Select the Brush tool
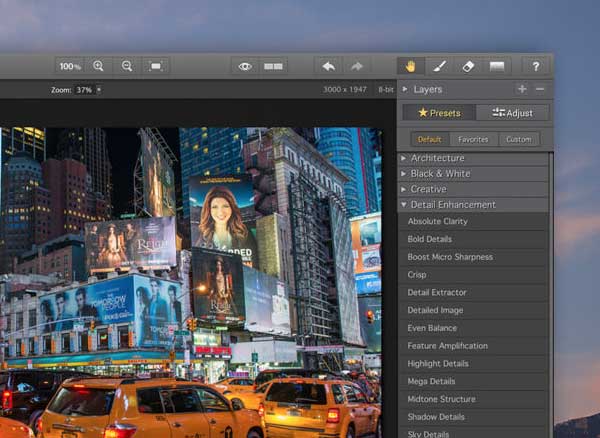The image size is (600, 438). pyautogui.click(x=439, y=66)
